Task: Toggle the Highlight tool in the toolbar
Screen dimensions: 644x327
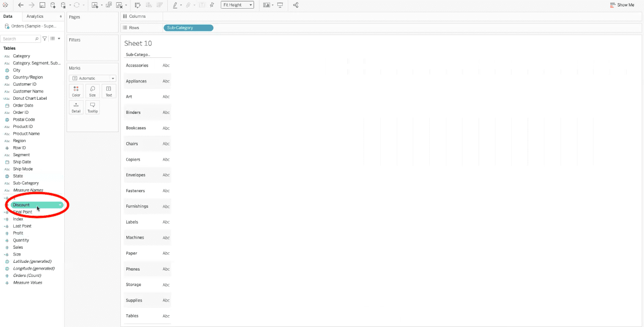Action: 176,5
